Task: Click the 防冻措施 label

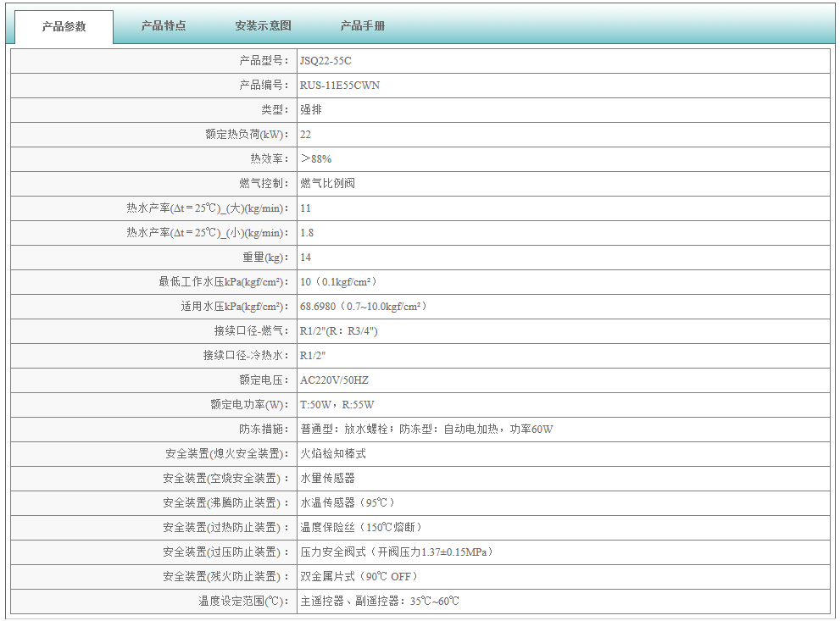Action: click(264, 430)
